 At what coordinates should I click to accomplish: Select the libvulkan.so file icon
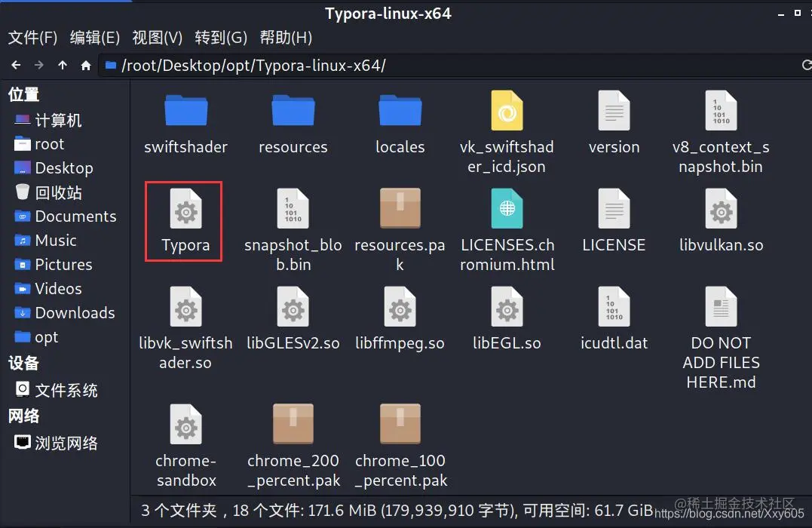(x=721, y=208)
